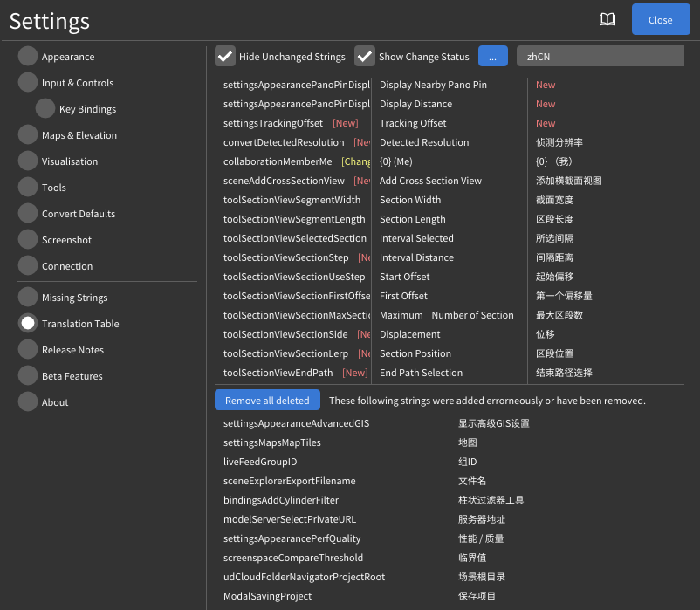The height and width of the screenshot is (610, 700).
Task: Select the Appearance settings category
Action: [67, 57]
